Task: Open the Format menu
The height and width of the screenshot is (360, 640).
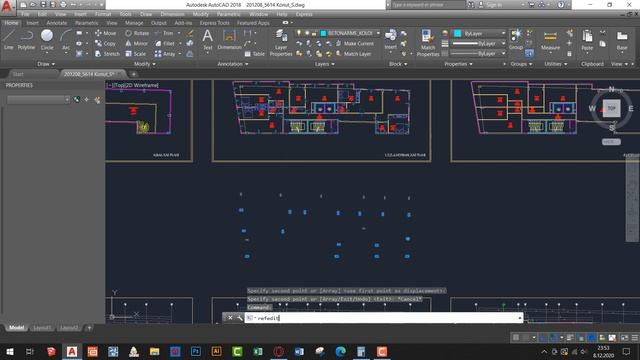Action: point(103,14)
